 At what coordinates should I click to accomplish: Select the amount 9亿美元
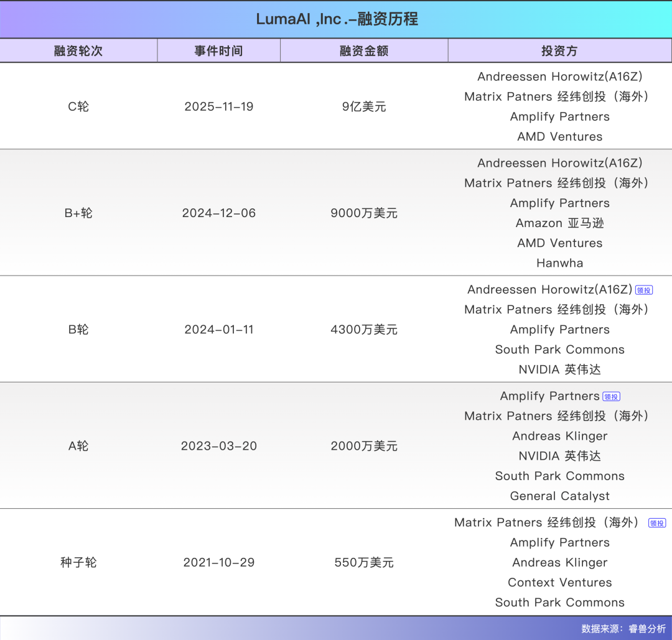coord(364,106)
